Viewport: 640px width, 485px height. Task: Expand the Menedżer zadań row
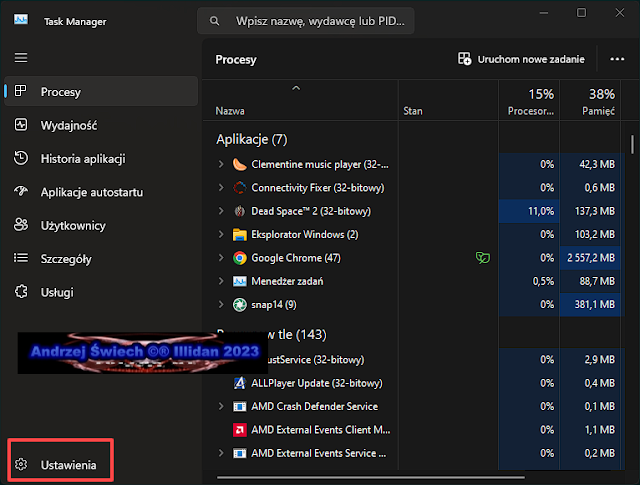221,281
